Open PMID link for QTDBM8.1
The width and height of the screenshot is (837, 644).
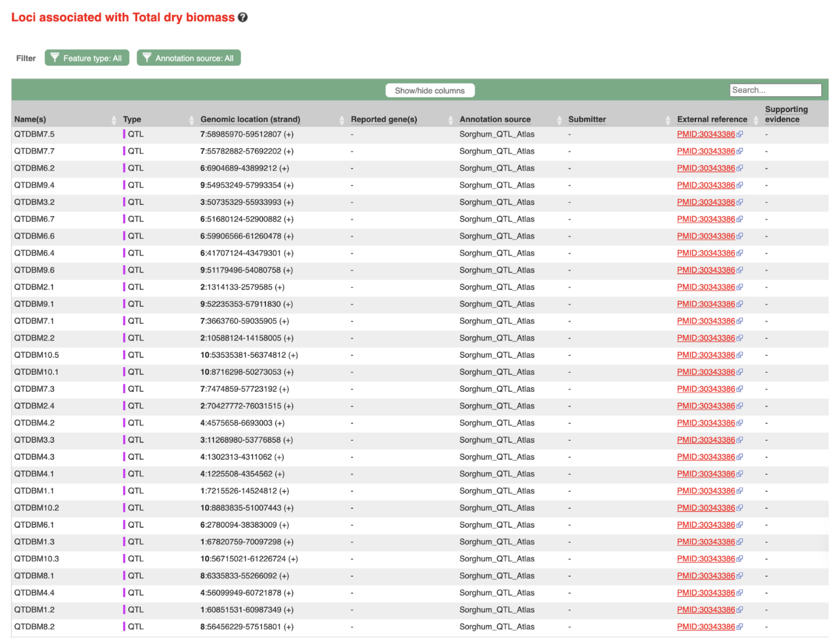click(x=706, y=576)
